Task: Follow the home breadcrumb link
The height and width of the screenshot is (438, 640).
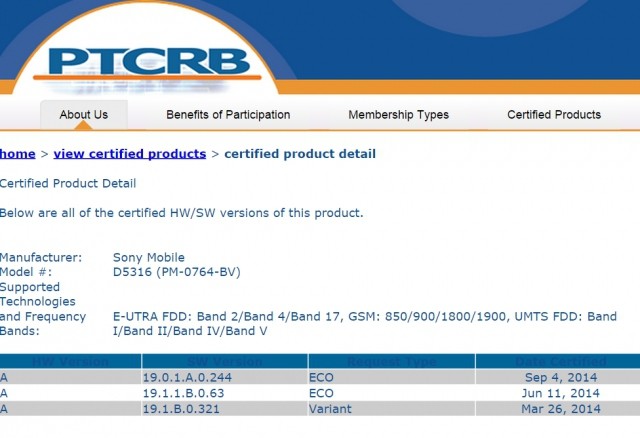Action: pyautogui.click(x=18, y=154)
